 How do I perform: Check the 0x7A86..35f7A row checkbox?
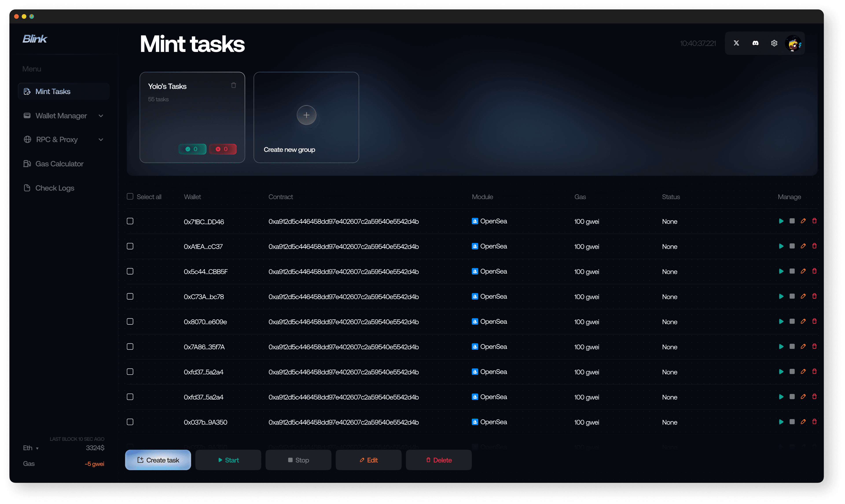click(x=130, y=347)
